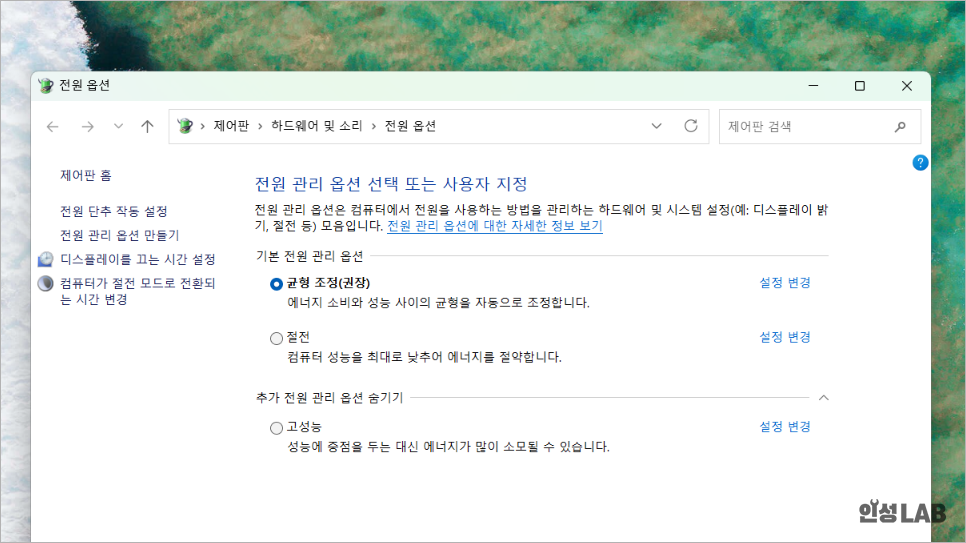Open address bar history dropdown
Viewport: 966px width, 543px height.
(657, 126)
